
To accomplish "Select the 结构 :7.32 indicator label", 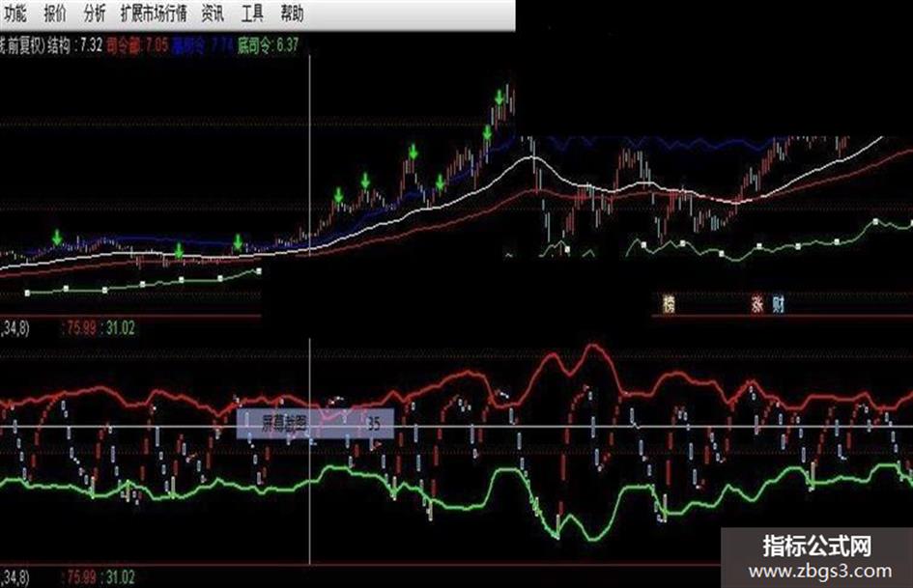I will point(75,45).
